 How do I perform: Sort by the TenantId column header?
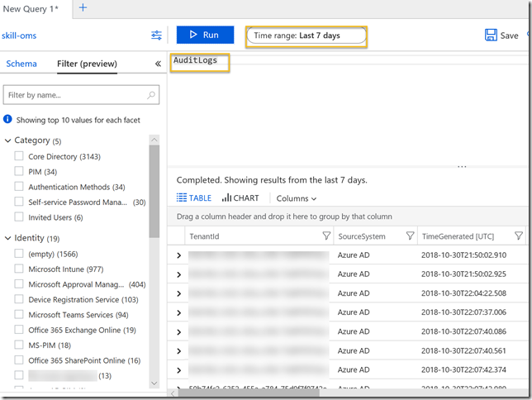click(204, 236)
